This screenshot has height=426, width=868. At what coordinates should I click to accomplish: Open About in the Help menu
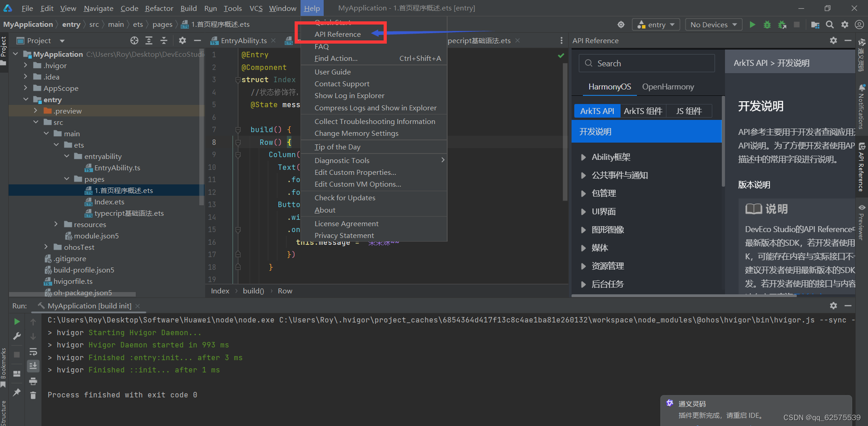pos(374,210)
